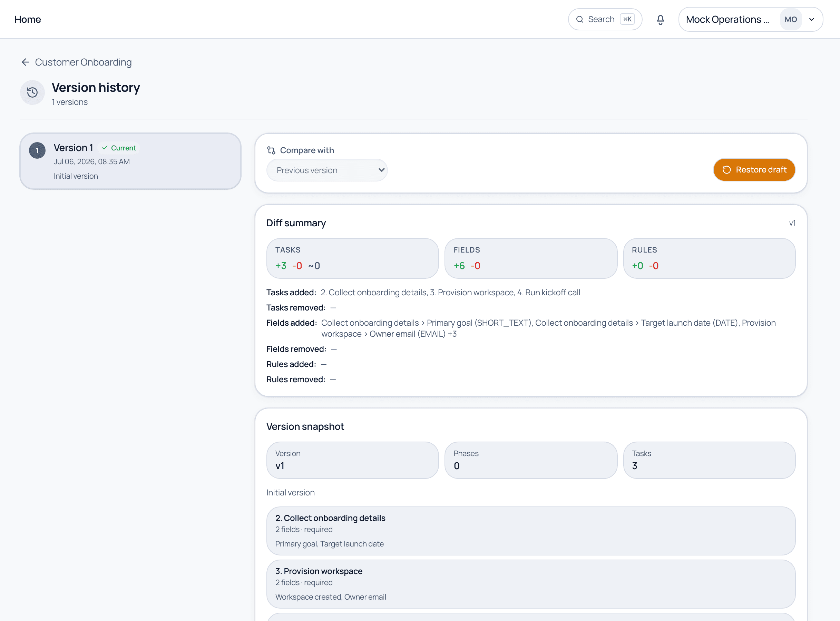
Task: Click the Restore draft button
Action: 754,170
